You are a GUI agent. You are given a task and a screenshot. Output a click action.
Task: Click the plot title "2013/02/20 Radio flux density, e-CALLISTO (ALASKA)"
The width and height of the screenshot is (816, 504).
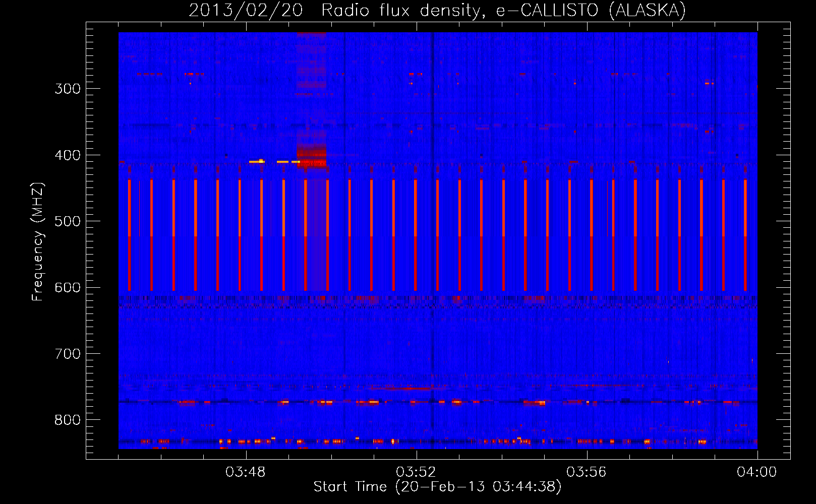click(x=437, y=10)
